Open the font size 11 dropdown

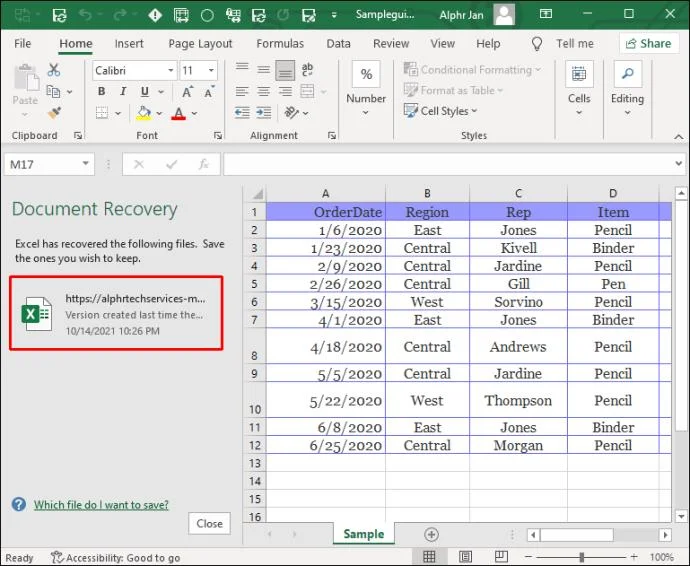tap(211, 70)
